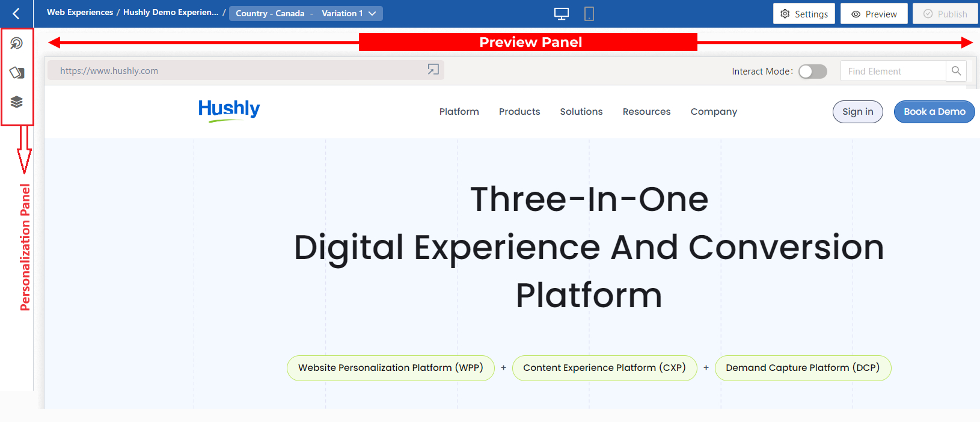The height and width of the screenshot is (422, 980).
Task: Go to Web Experiences breadcrumb
Action: point(80,12)
